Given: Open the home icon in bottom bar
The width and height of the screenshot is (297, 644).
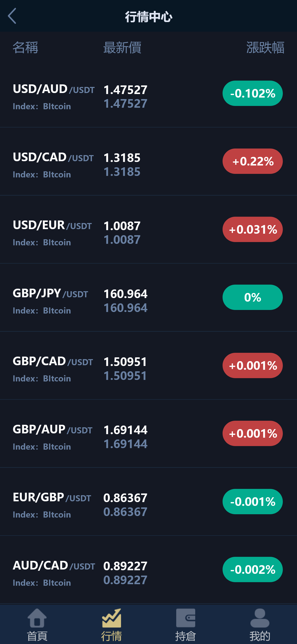Looking at the screenshot, I should coord(37,618).
